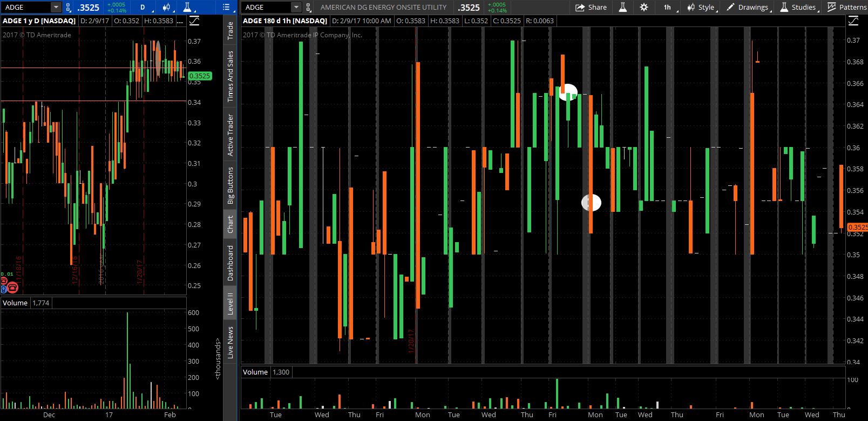The height and width of the screenshot is (421, 868).
Task: Open studies flask icon in left chart toolbar
Action: (187, 7)
